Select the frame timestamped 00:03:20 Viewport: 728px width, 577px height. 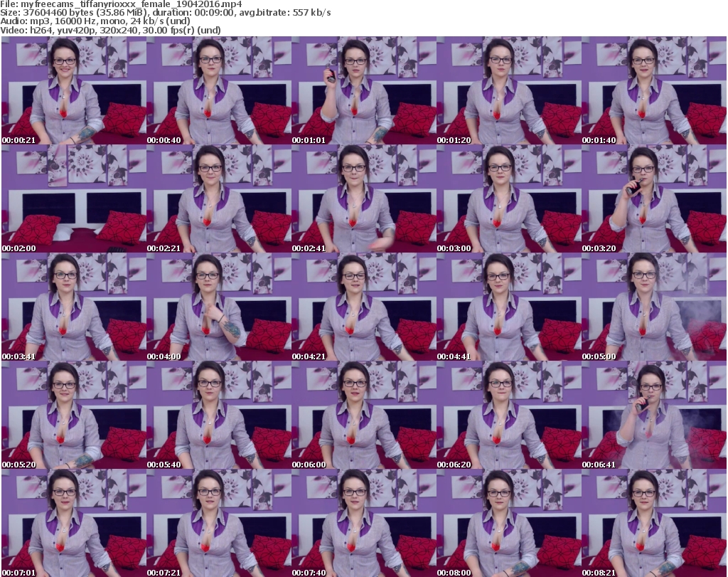click(x=654, y=198)
